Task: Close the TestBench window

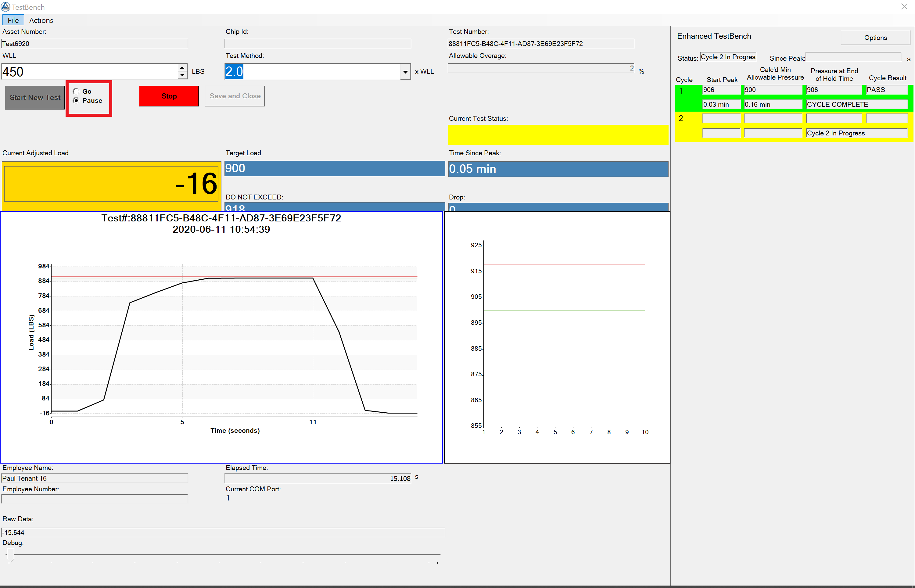Action: click(x=904, y=6)
